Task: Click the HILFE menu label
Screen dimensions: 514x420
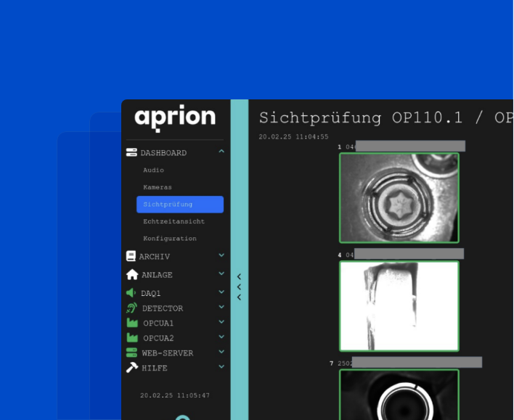Action: click(x=155, y=368)
